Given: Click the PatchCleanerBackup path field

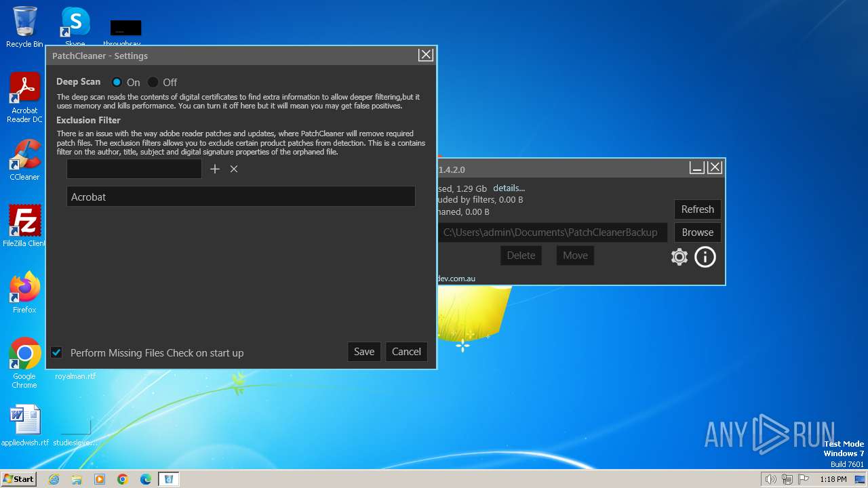Looking at the screenshot, I should 552,232.
